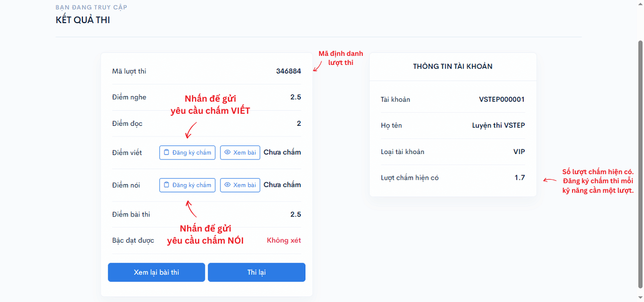Click the BẠN ĐANG TRUY CẬP breadcrumb text
Image resolution: width=644 pixels, height=302 pixels.
[x=91, y=8]
